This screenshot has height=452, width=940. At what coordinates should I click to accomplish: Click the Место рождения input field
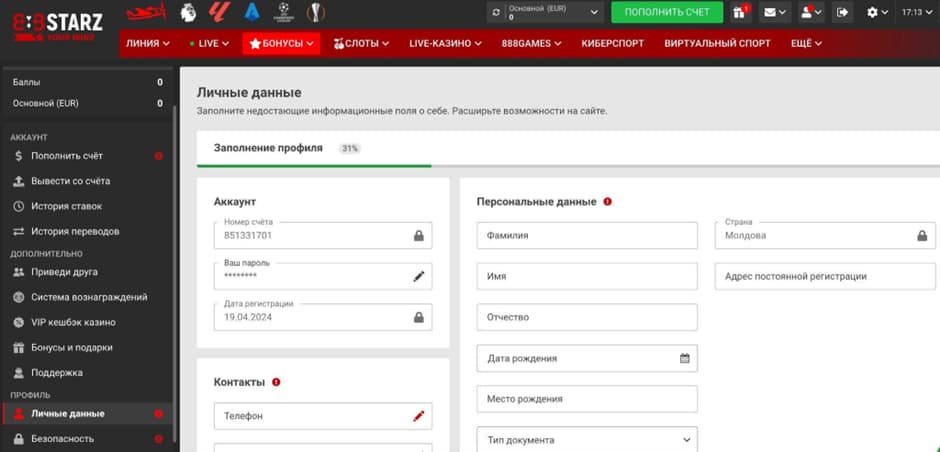click(587, 399)
